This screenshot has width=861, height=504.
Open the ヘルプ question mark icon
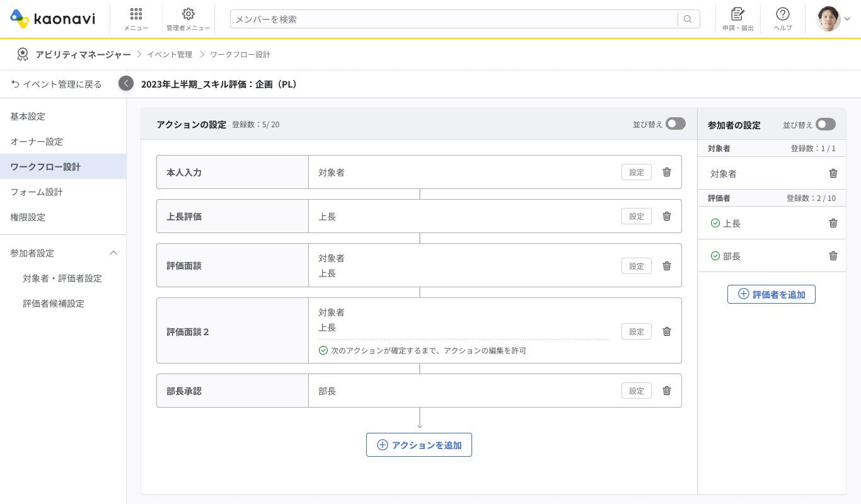tap(783, 15)
